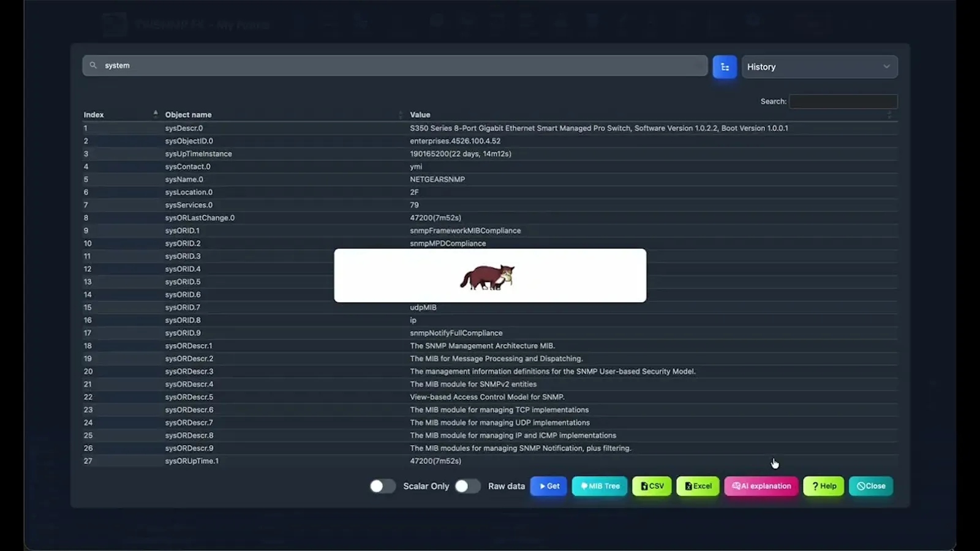Click the sysLocation.0 object name
This screenshot has width=980, height=551.
189,192
